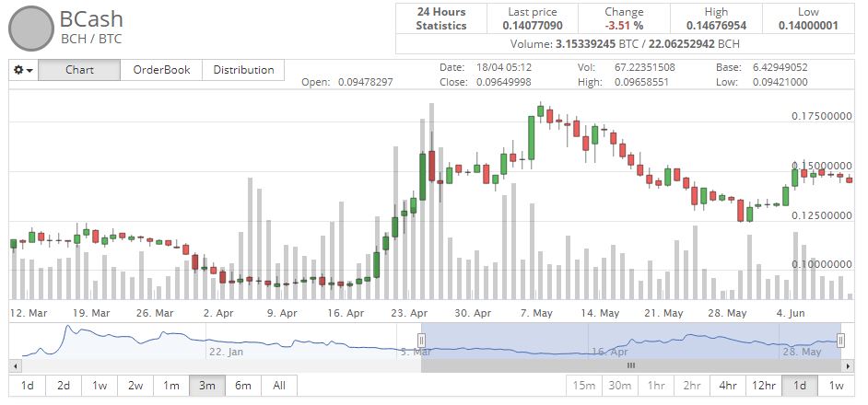This screenshot has height=405, width=868.
Task: Select the 1d candle interval
Action: (x=800, y=386)
